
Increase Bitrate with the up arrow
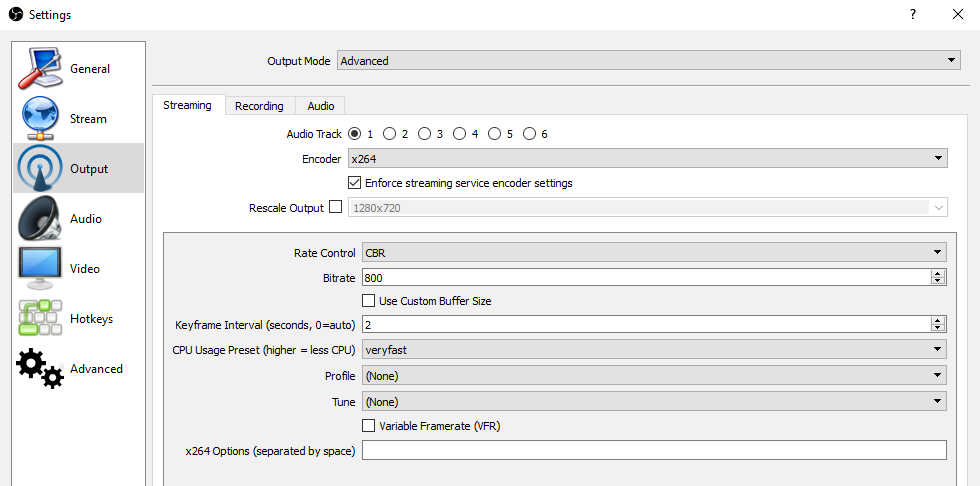938,273
